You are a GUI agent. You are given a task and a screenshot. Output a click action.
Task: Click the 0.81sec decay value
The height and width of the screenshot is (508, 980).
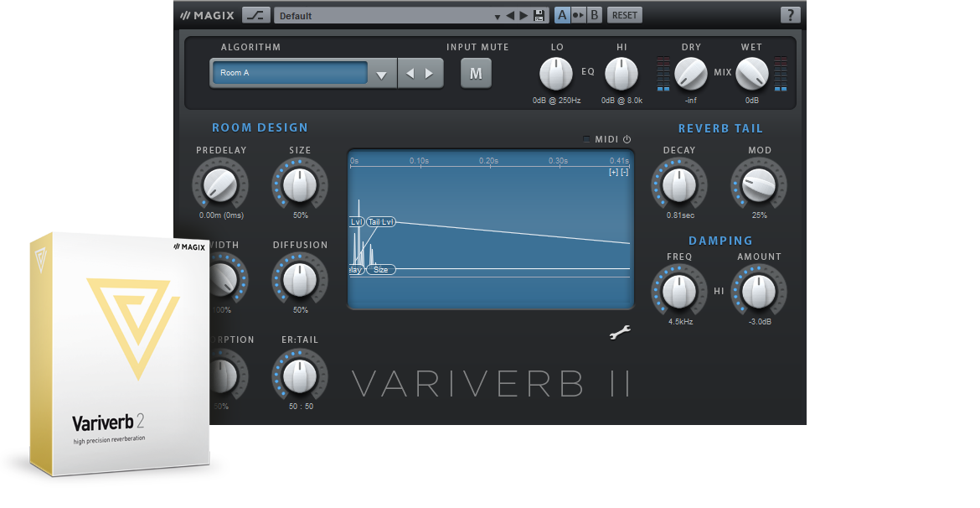tap(680, 215)
